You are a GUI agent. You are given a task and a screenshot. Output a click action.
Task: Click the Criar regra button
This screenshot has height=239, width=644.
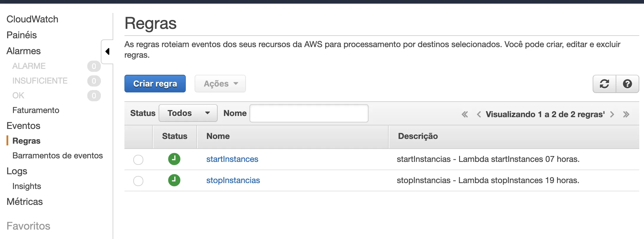155,84
